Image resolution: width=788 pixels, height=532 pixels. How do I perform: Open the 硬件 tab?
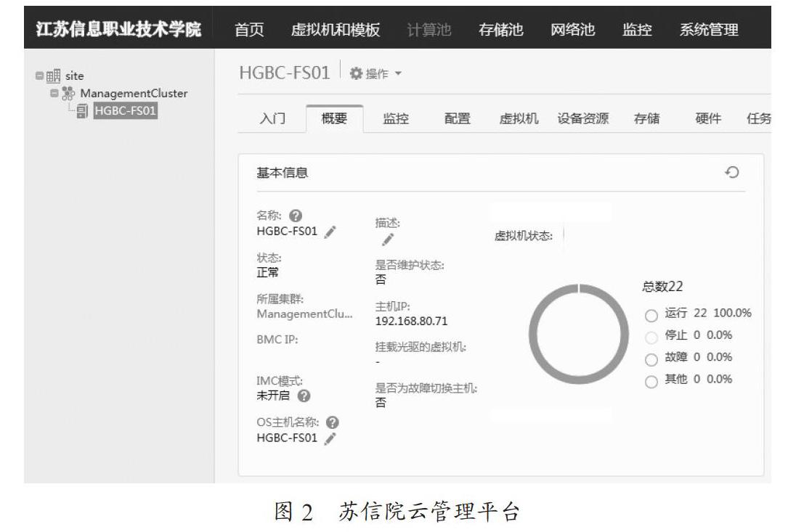click(x=708, y=118)
